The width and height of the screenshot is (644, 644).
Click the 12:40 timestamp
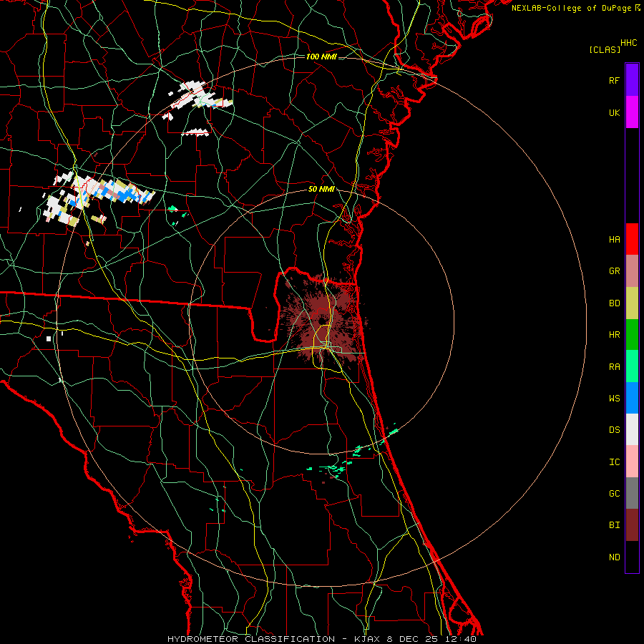pyautogui.click(x=462, y=639)
